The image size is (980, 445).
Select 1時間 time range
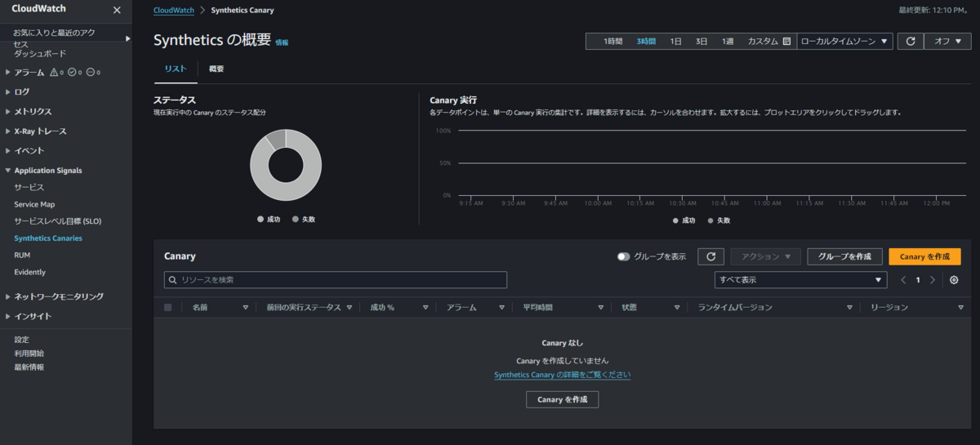point(613,41)
